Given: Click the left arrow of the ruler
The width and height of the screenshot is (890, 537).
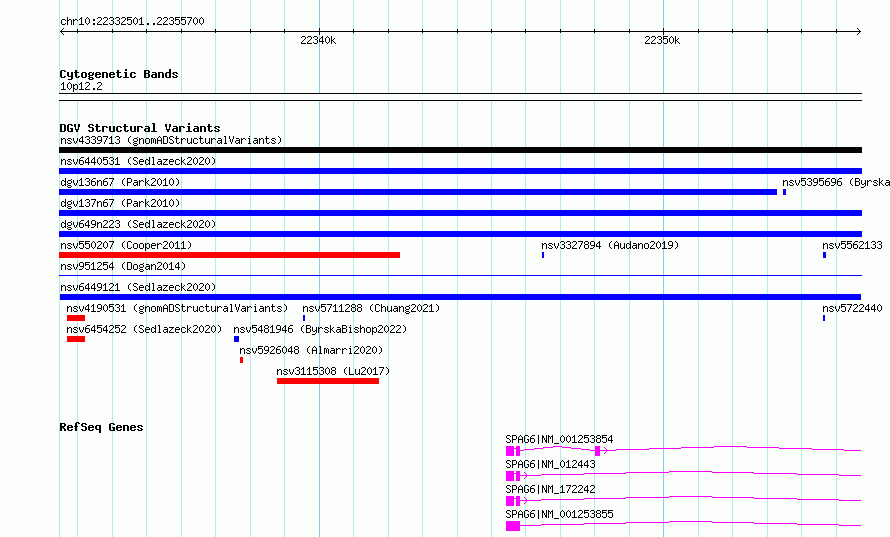Looking at the screenshot, I should [62, 32].
